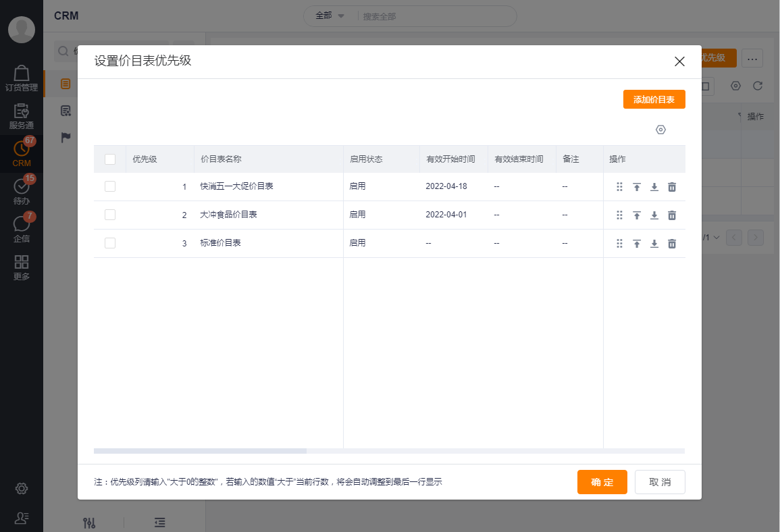Delete 标准价目表 row
The height and width of the screenshot is (532, 780).
click(x=671, y=244)
